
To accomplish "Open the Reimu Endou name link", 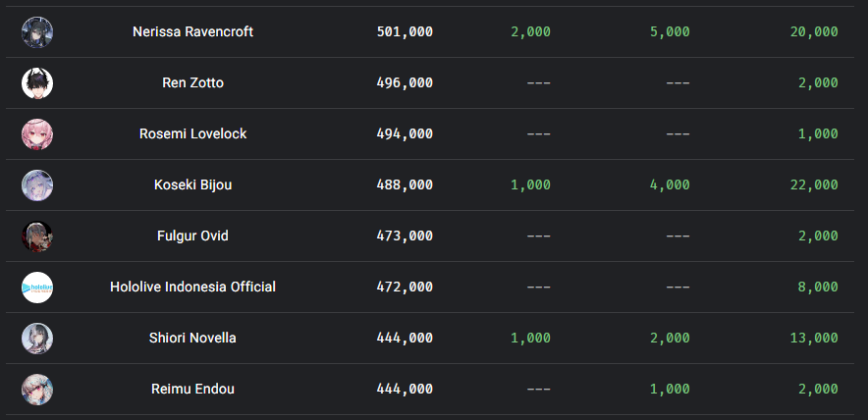I will 192,389.
